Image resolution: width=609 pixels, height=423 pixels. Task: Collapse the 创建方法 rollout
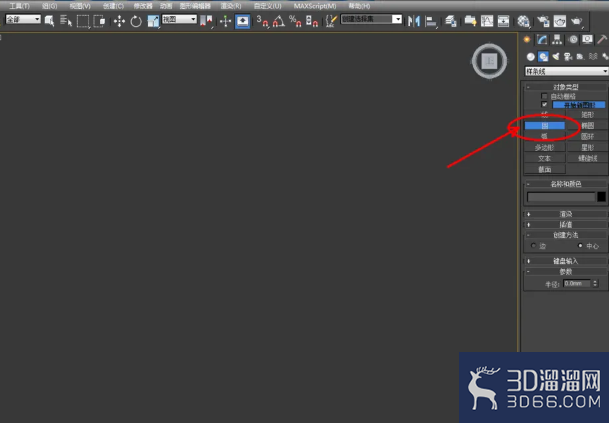click(x=566, y=235)
